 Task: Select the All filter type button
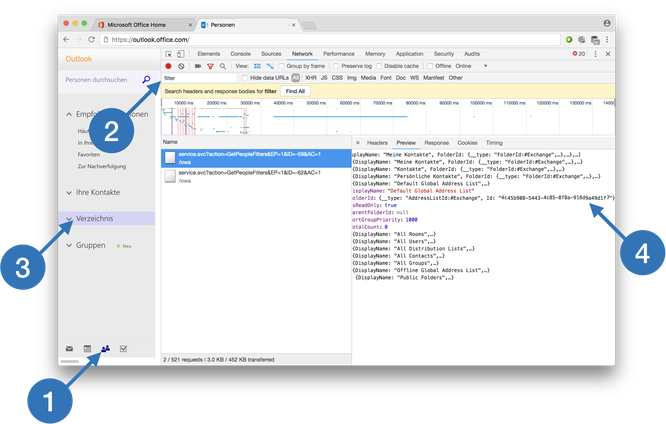point(296,78)
